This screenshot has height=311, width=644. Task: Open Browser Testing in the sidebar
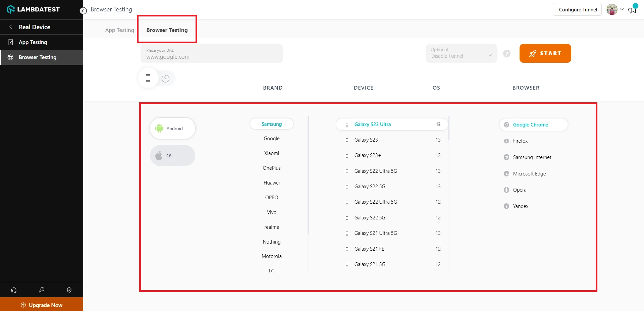[x=42, y=57]
